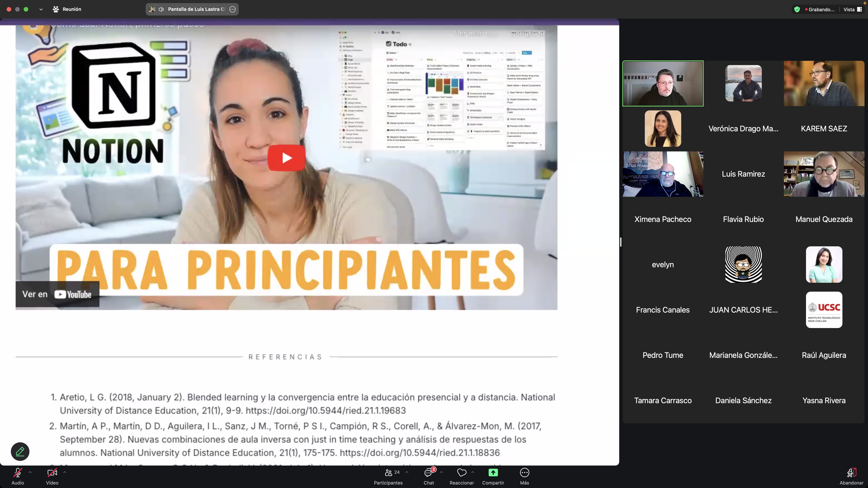Open the Martín et al. doi.org link
Image resolution: width=868 pixels, height=488 pixels.
click(x=419, y=453)
